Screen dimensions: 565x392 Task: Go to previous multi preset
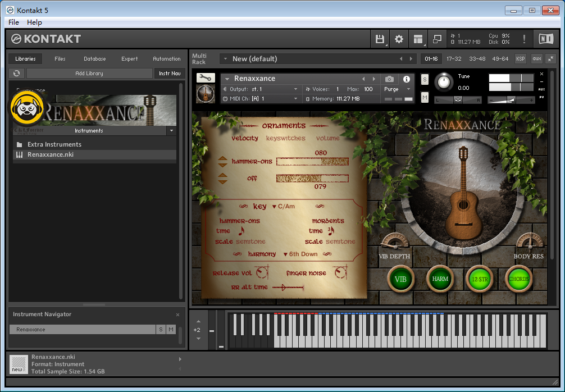[x=401, y=59]
